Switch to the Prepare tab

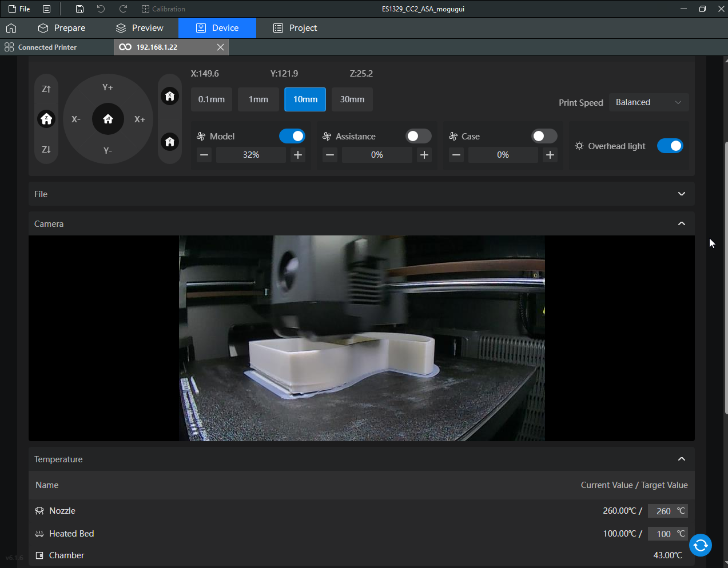(62, 28)
